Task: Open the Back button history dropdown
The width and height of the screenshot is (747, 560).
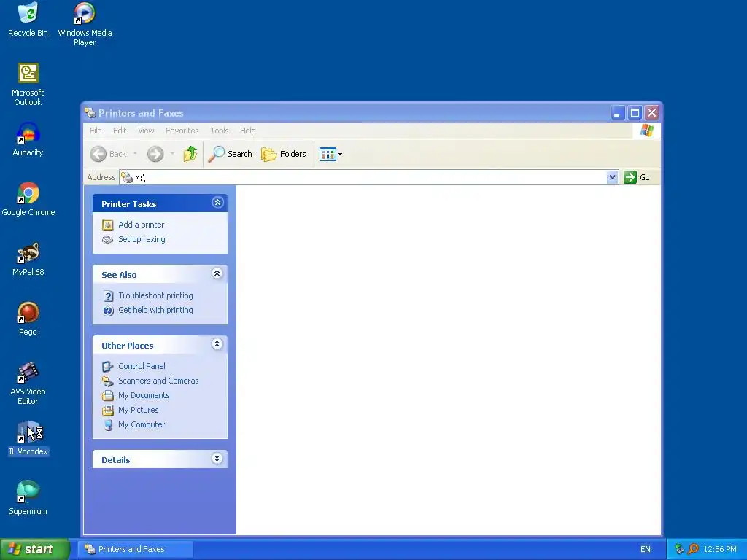Action: 135,154
